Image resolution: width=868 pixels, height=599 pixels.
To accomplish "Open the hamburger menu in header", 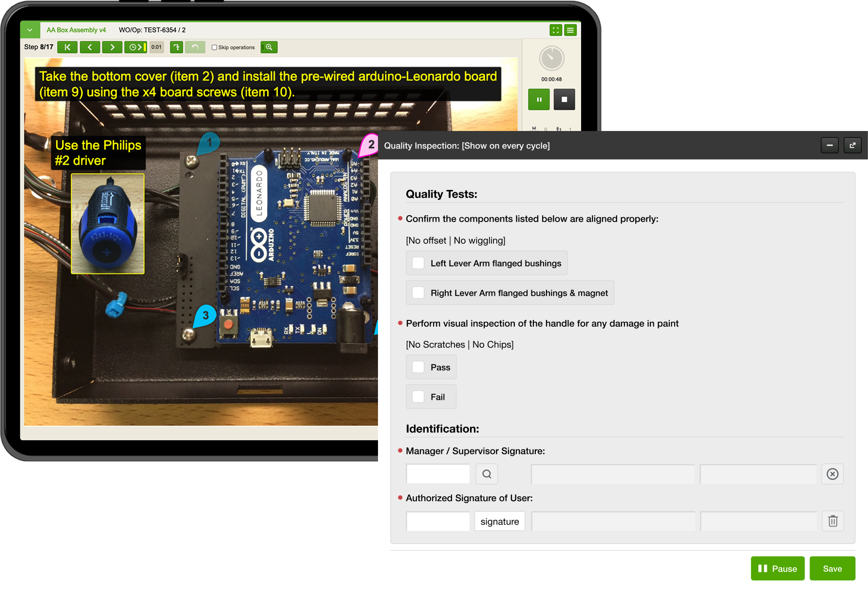I will 570,30.
